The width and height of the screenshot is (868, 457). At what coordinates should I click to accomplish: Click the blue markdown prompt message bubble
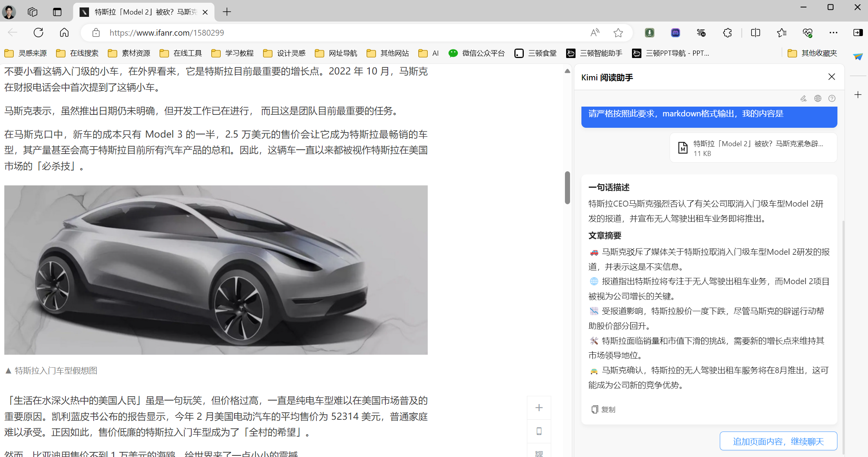click(x=709, y=116)
